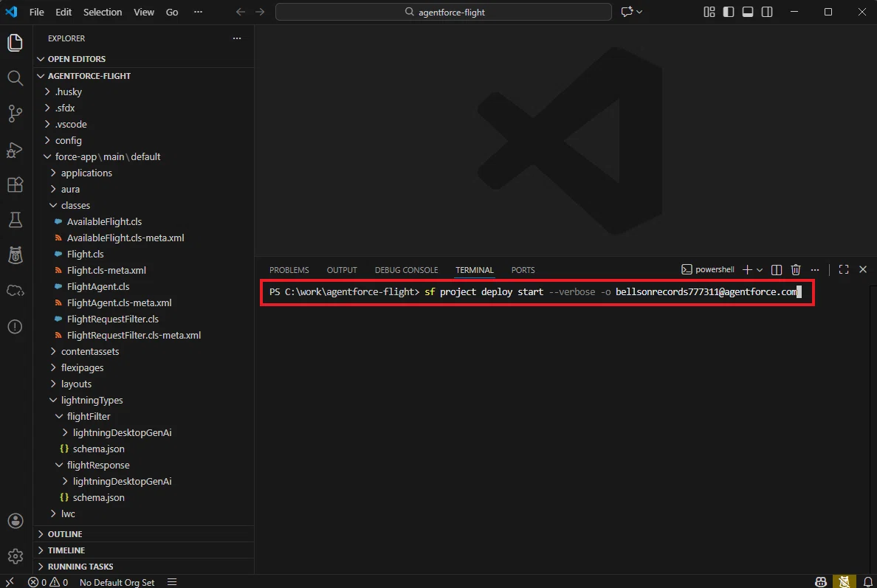This screenshot has height=588, width=877.
Task: Open the Source Control view
Action: coord(15,114)
